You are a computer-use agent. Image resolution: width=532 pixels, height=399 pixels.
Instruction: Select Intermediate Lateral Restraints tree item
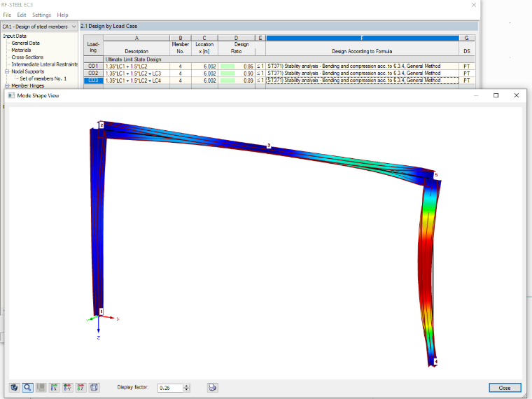coord(44,64)
